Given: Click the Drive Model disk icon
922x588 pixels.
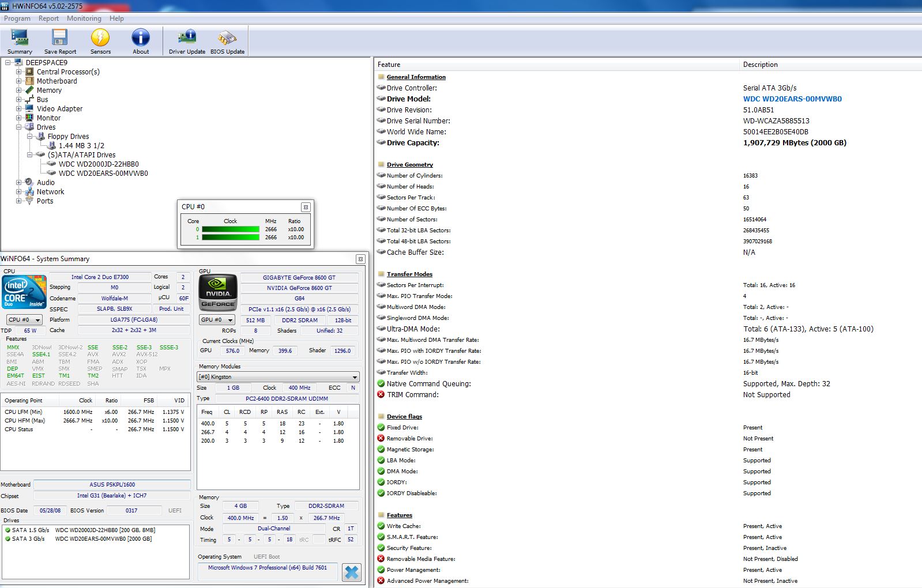Looking at the screenshot, I should [381, 99].
